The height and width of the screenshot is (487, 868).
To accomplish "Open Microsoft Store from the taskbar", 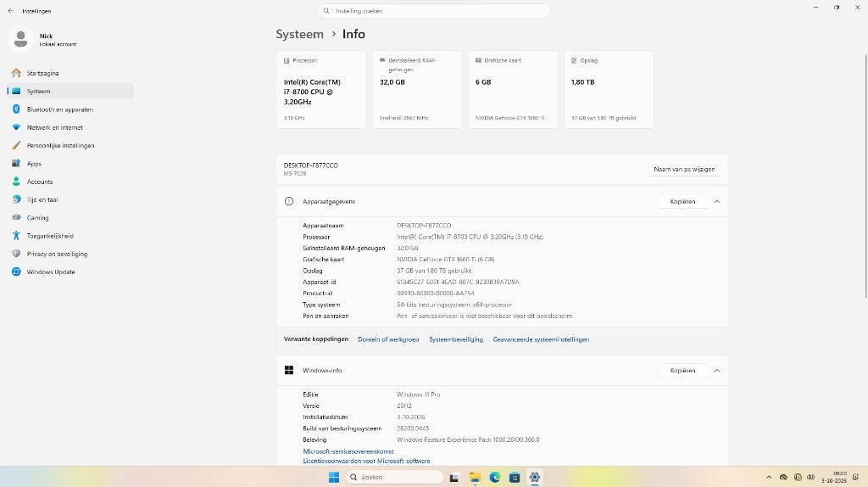I will (515, 477).
